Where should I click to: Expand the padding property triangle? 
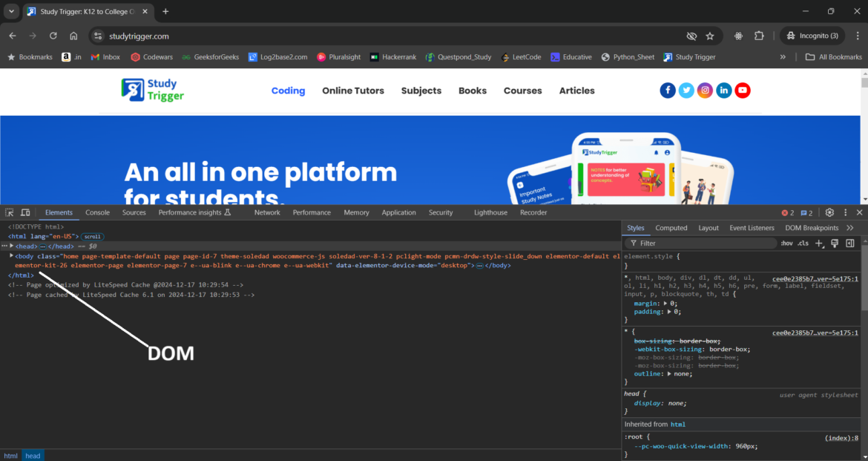pos(668,312)
